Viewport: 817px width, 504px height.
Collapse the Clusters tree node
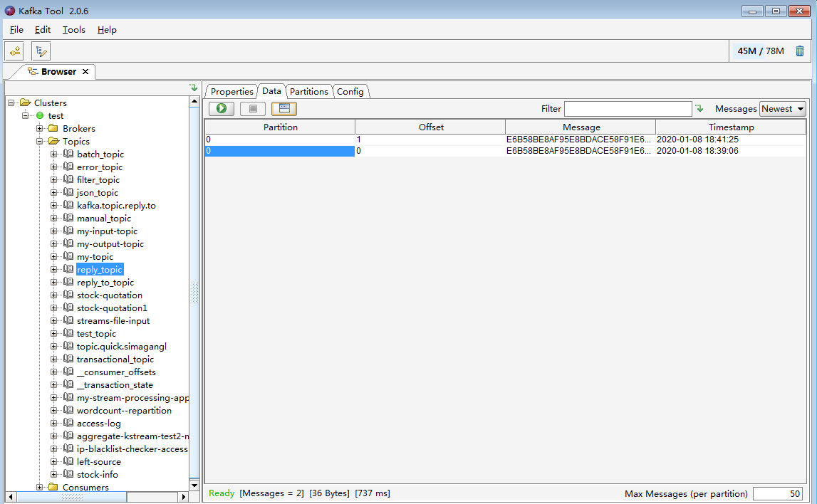coord(11,103)
